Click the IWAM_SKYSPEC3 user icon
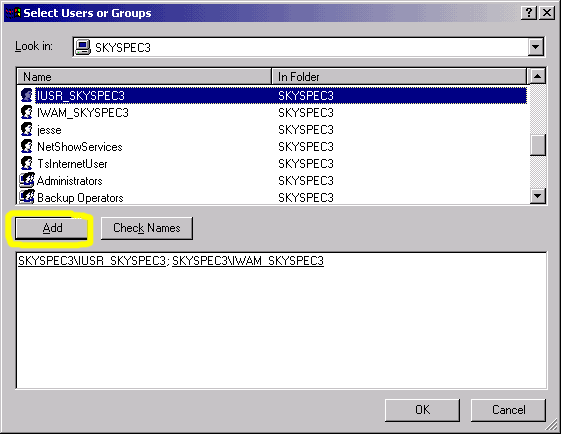561x434 pixels. tap(26, 112)
